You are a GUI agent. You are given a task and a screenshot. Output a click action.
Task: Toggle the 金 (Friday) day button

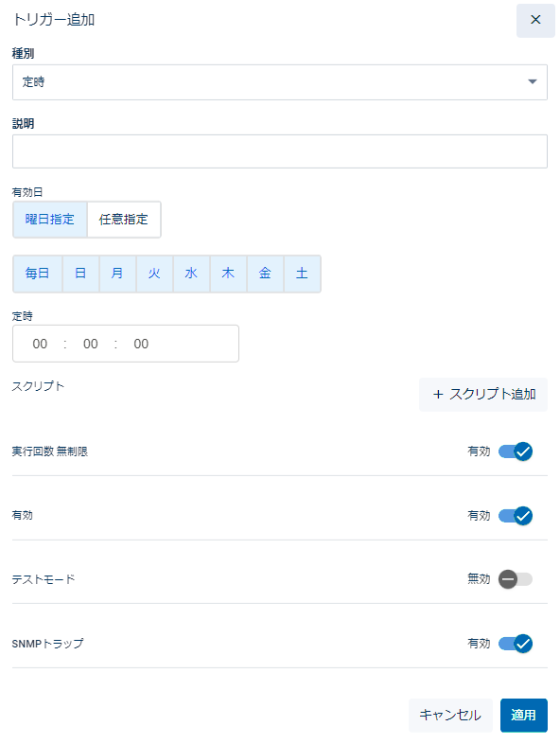266,274
